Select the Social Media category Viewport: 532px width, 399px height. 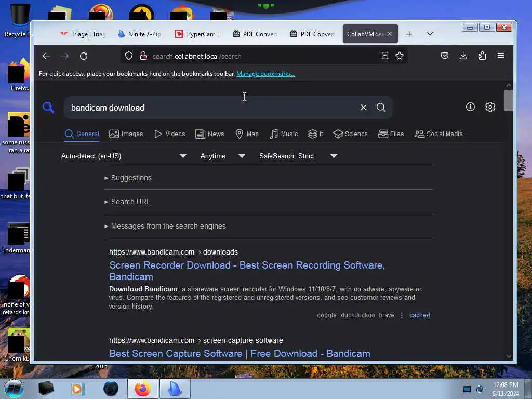point(438,134)
